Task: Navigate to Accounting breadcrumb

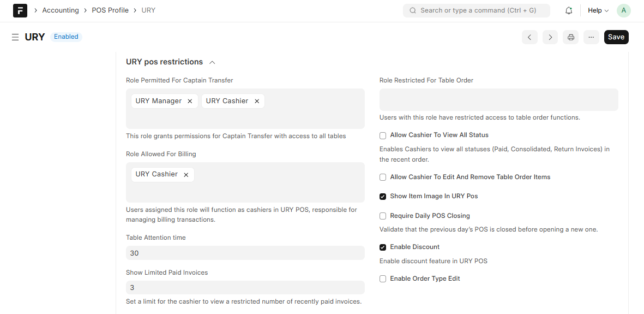Action: (x=61, y=10)
